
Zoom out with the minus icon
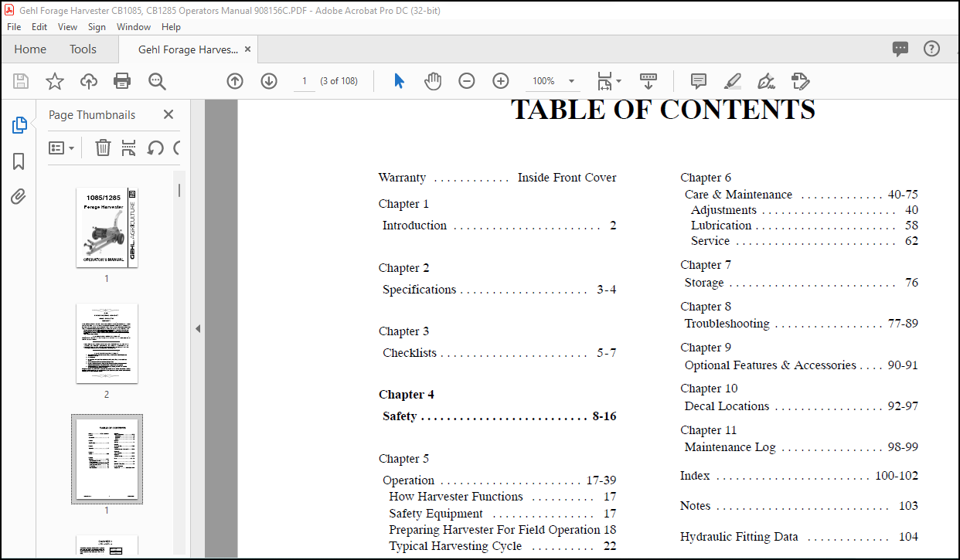[x=467, y=81]
